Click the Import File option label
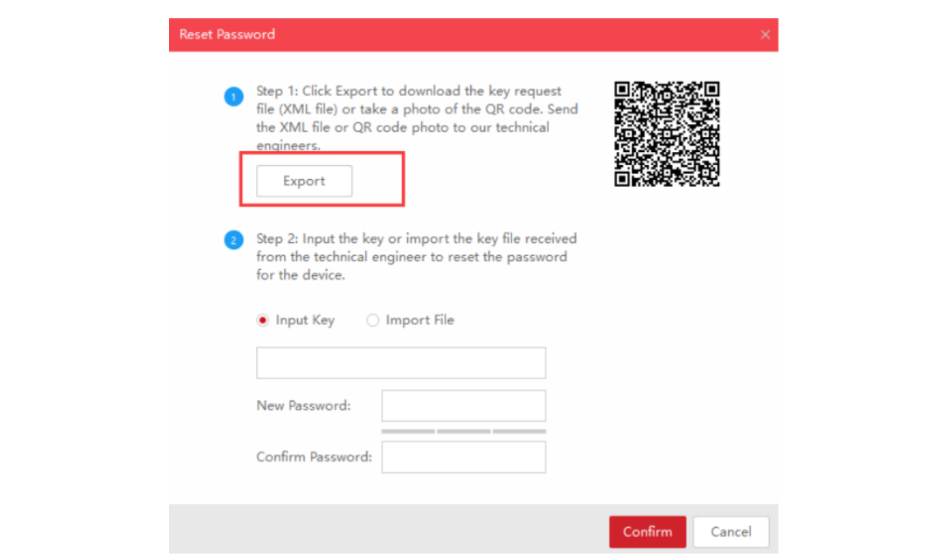The height and width of the screenshot is (560, 925). (420, 320)
